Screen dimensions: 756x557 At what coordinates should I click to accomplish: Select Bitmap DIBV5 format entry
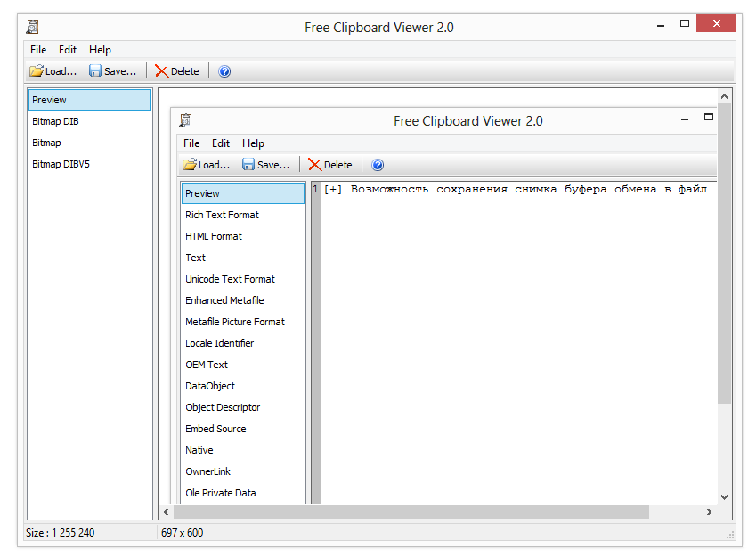(x=90, y=164)
